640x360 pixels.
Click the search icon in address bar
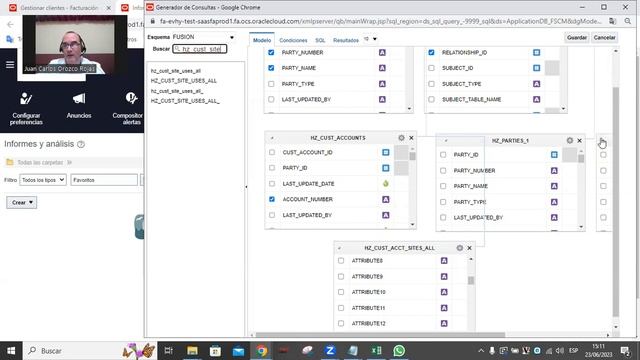627,21
